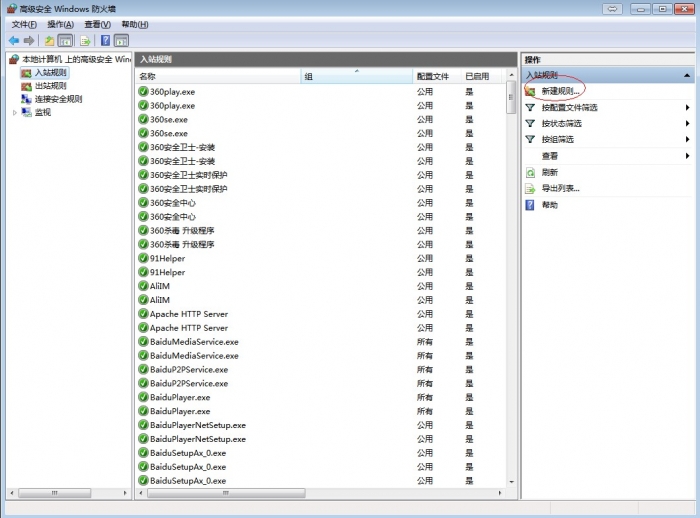
Task: Select the first AliIM rule
Action: click(160, 286)
